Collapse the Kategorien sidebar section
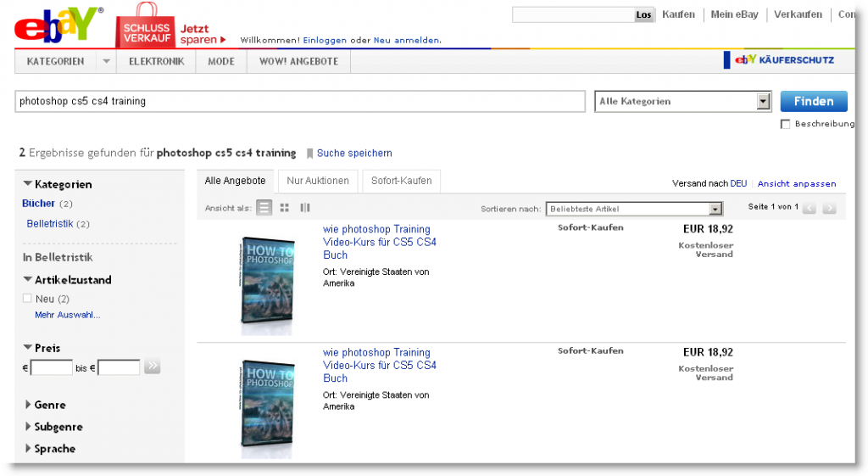Image resolution: width=868 pixels, height=476 pixels. click(28, 183)
